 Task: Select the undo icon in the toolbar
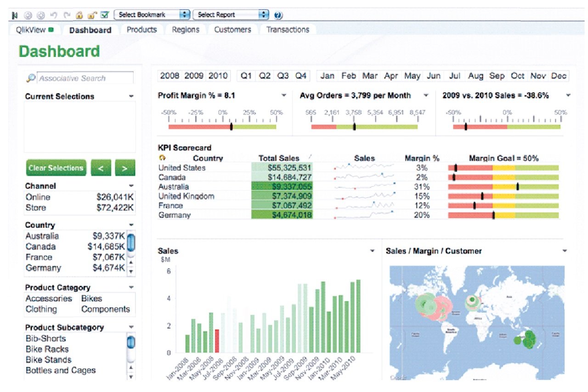pyautogui.click(x=53, y=15)
